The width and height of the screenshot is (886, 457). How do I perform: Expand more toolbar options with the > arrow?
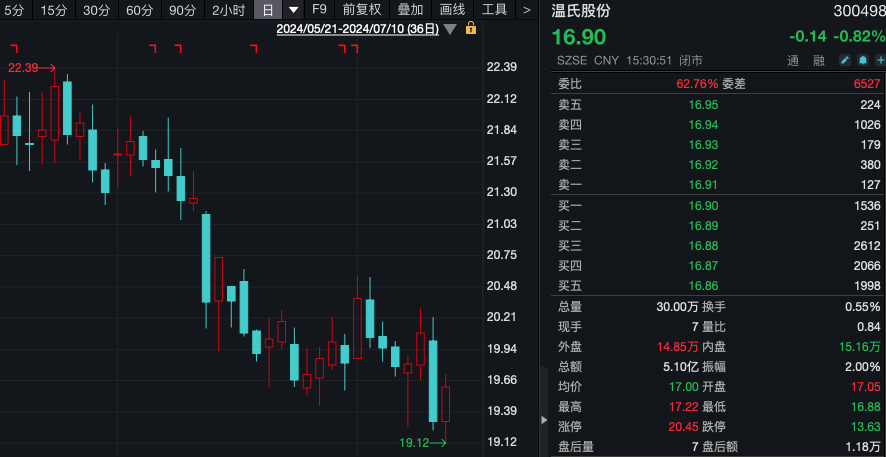pos(527,10)
